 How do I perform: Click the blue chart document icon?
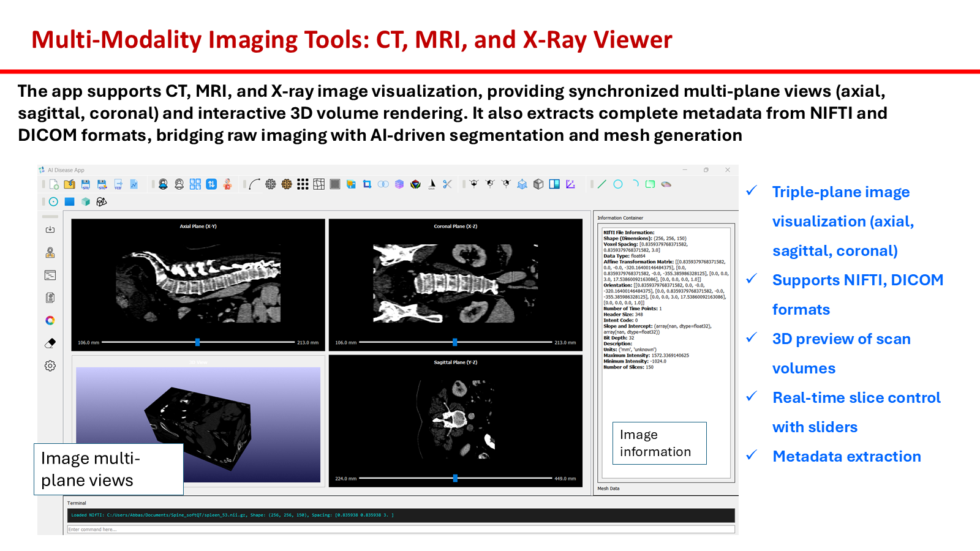134,184
